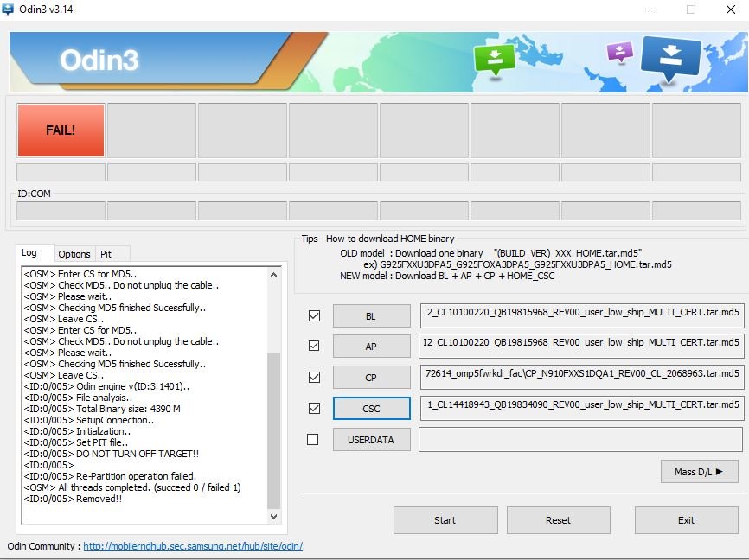Click the log scrollbar down arrow

point(273,516)
